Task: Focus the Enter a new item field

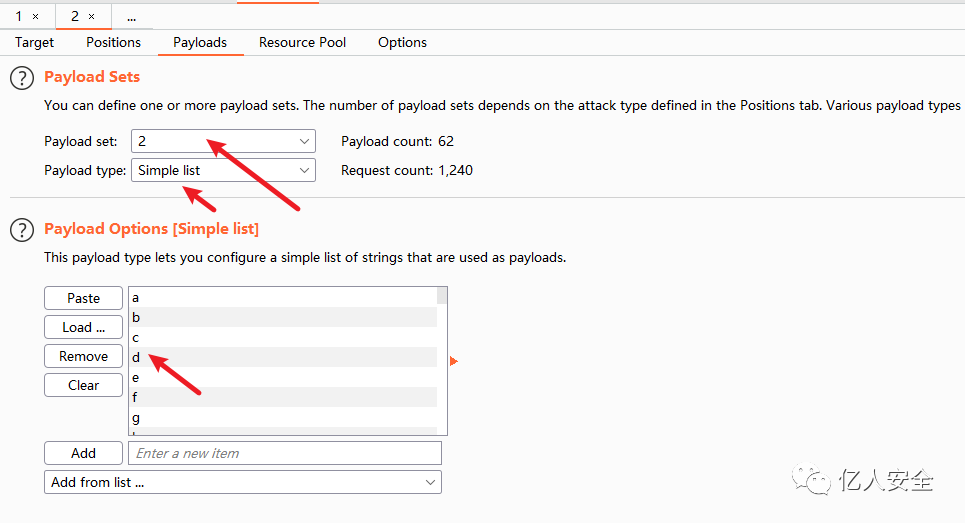Action: [285, 453]
